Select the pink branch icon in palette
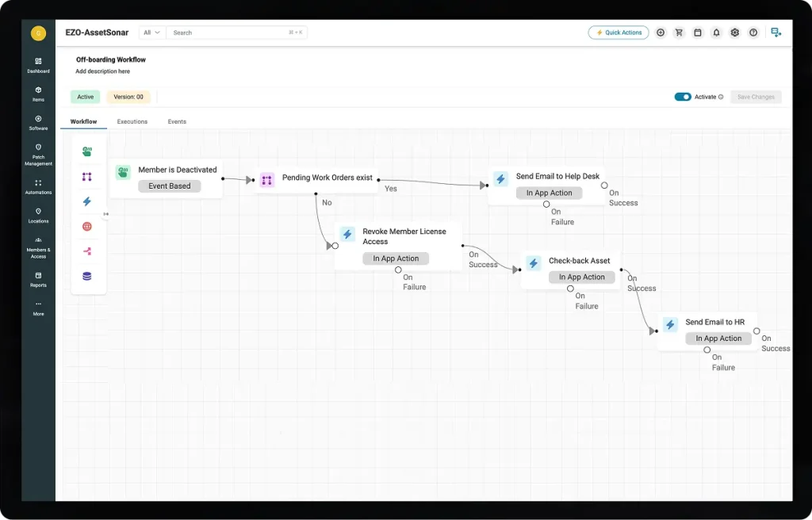 click(x=87, y=251)
